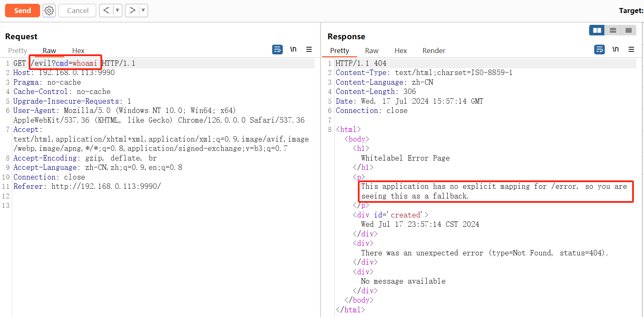This screenshot has width=644, height=317.
Task: Click the HTTP/1.1 404 status line
Action: (x=361, y=63)
